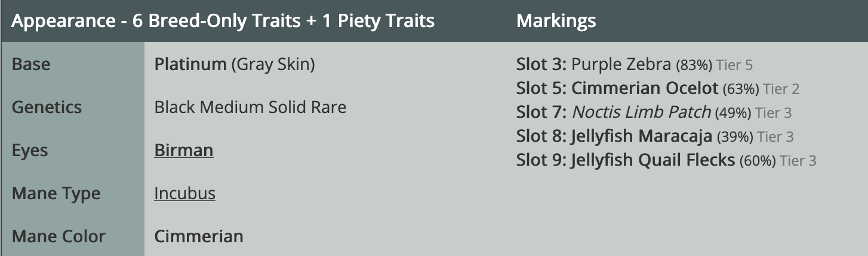
Task: Select the Slot 7 Noctis Limb Patch marking
Action: click(x=641, y=112)
